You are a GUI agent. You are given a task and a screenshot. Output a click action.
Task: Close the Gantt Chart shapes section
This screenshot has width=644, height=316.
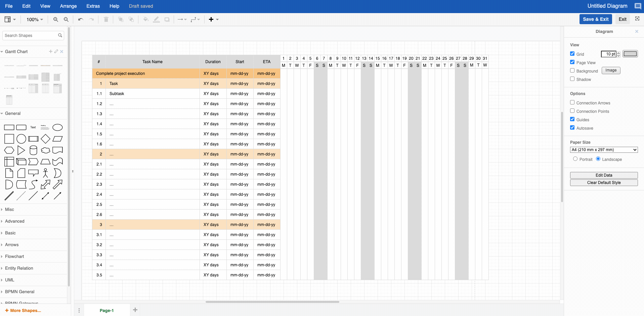[x=61, y=51]
